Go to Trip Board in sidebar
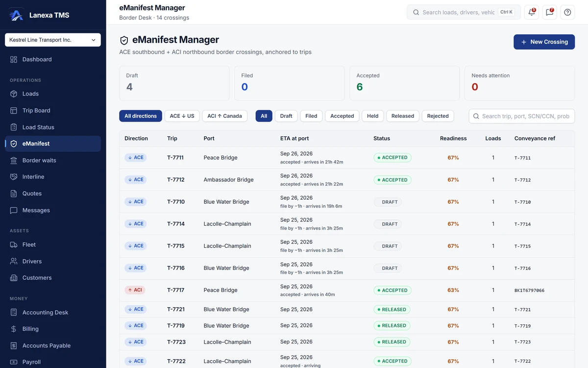588x368 pixels. (53, 110)
